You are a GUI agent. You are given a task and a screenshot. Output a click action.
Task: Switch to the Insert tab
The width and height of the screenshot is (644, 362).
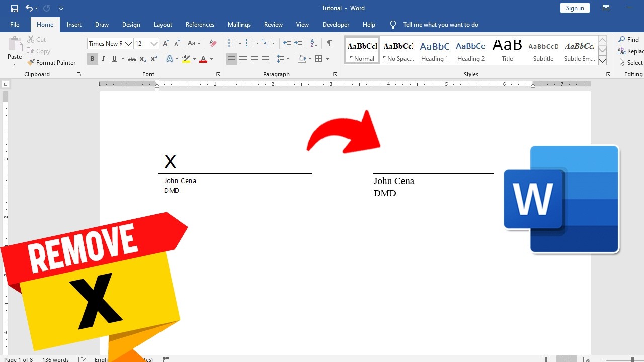point(74,25)
